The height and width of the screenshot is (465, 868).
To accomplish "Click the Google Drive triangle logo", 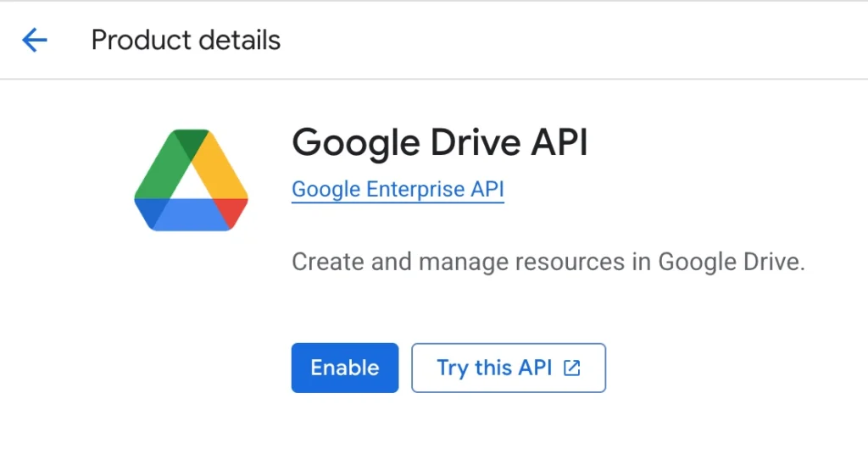I will tap(191, 180).
